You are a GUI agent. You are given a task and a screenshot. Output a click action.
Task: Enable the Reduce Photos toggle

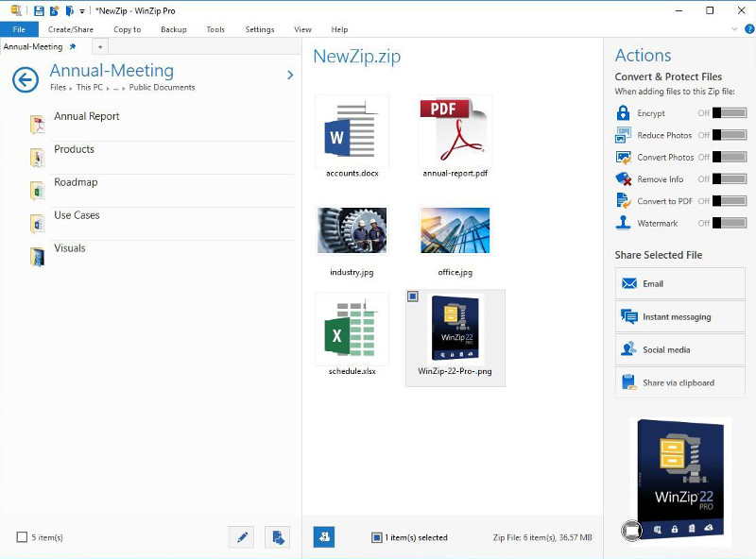click(730, 135)
